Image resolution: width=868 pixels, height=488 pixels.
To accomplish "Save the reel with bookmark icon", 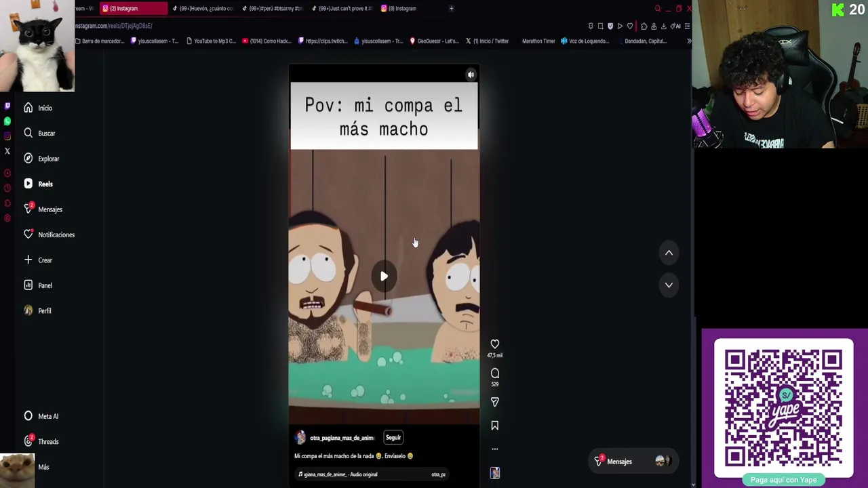I will (495, 426).
